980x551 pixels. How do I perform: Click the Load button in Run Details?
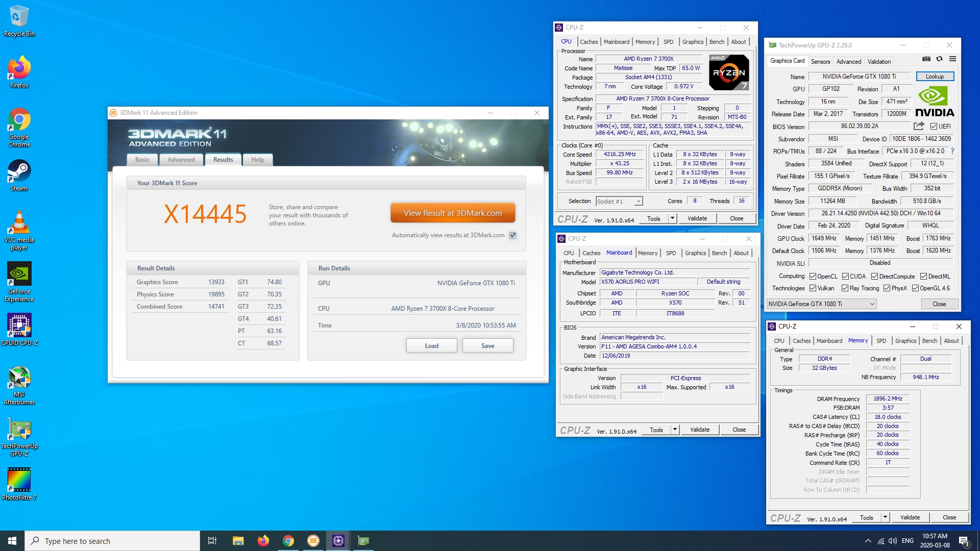431,345
